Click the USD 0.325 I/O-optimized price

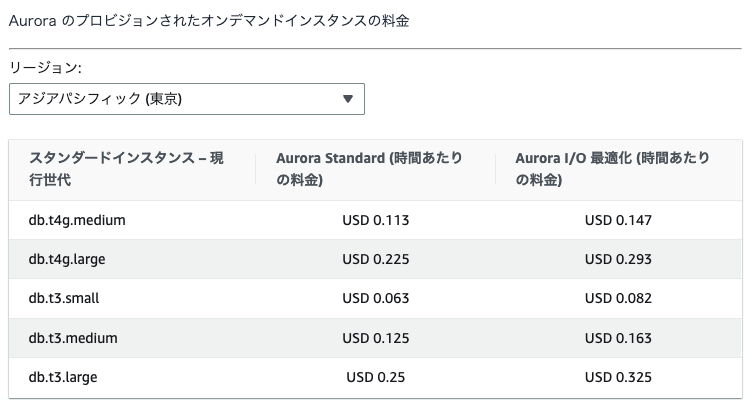pyautogui.click(x=618, y=377)
